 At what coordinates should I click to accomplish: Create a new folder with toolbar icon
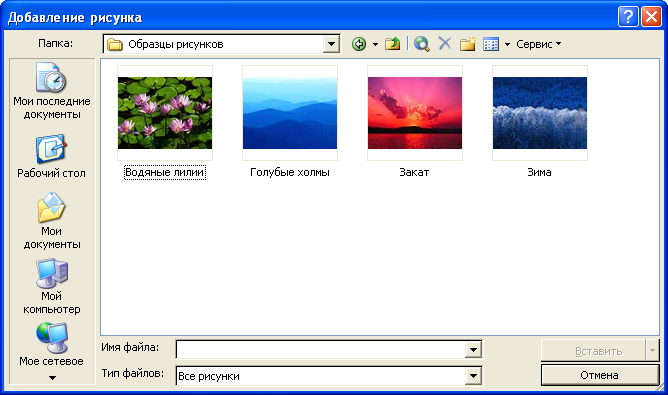(467, 44)
